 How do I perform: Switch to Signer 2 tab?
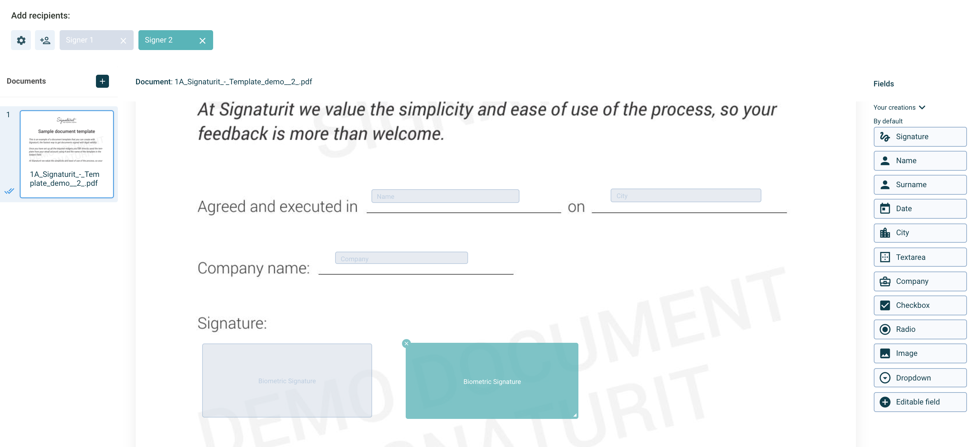(x=168, y=40)
